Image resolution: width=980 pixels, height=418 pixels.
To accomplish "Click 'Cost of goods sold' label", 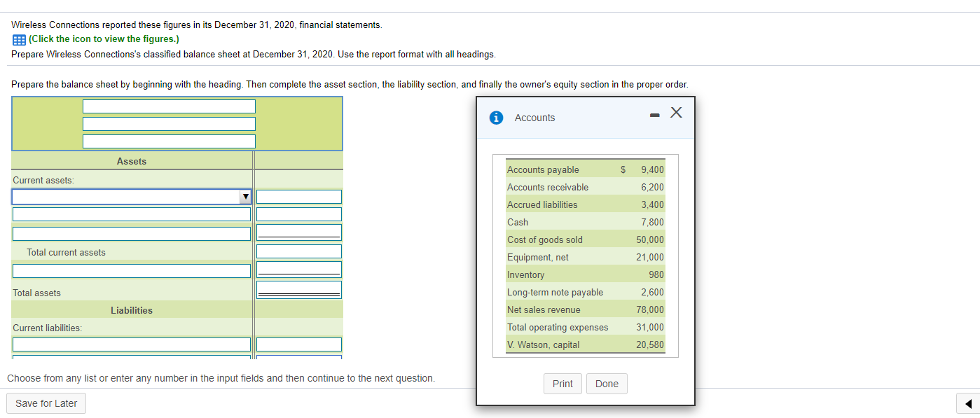I will pos(545,239).
